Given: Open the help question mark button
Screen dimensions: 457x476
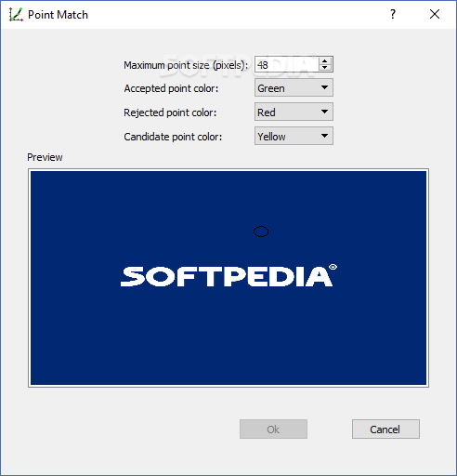Looking at the screenshot, I should pyautogui.click(x=393, y=14).
